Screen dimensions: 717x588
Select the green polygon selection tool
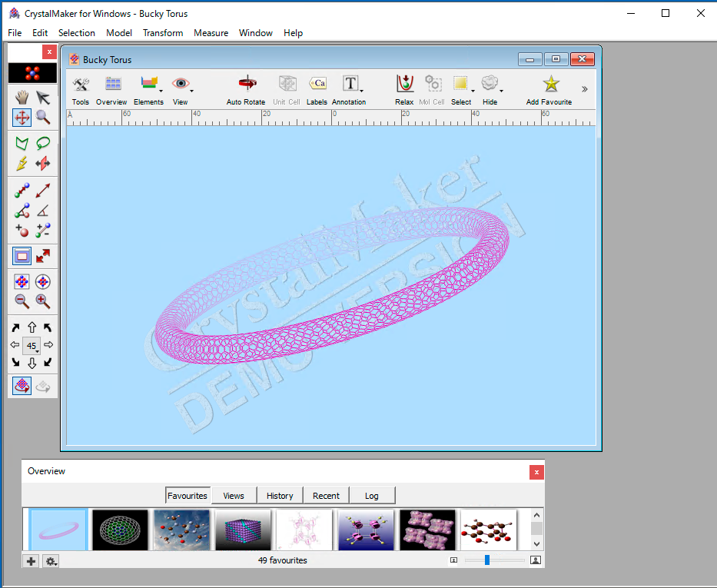point(22,144)
